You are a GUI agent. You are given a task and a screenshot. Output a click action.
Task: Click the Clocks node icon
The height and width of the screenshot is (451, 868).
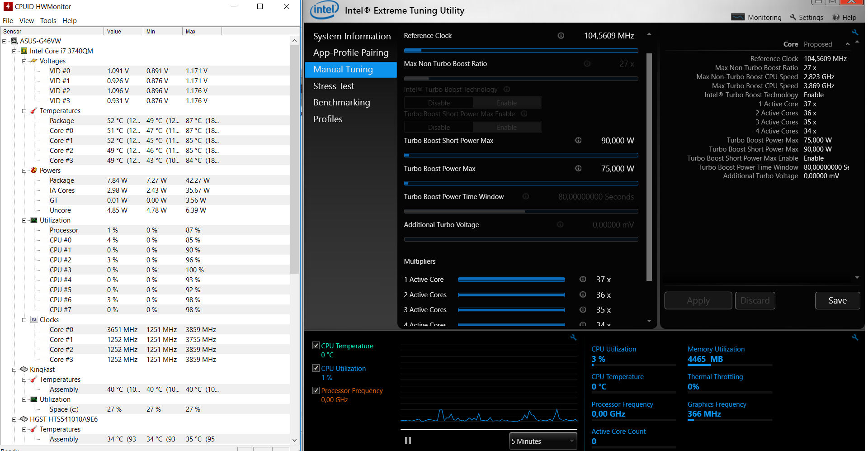[34, 319]
